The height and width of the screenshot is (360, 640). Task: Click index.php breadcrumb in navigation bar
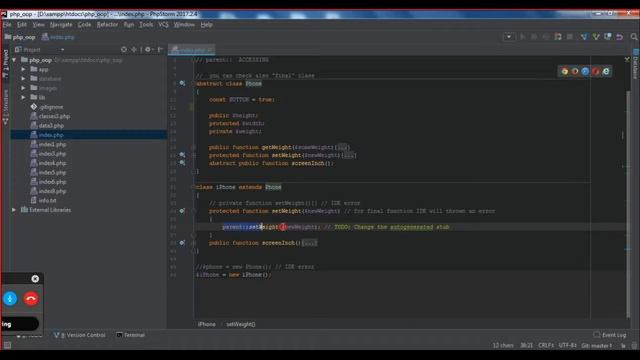pos(58,37)
